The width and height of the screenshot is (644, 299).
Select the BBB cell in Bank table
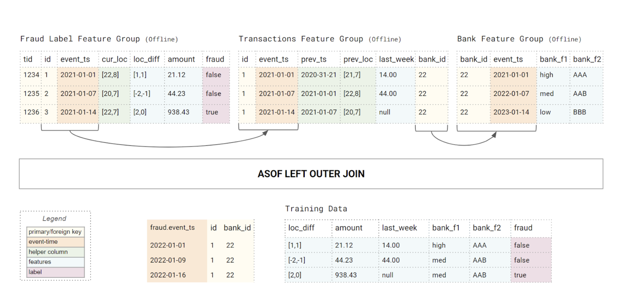click(x=580, y=112)
